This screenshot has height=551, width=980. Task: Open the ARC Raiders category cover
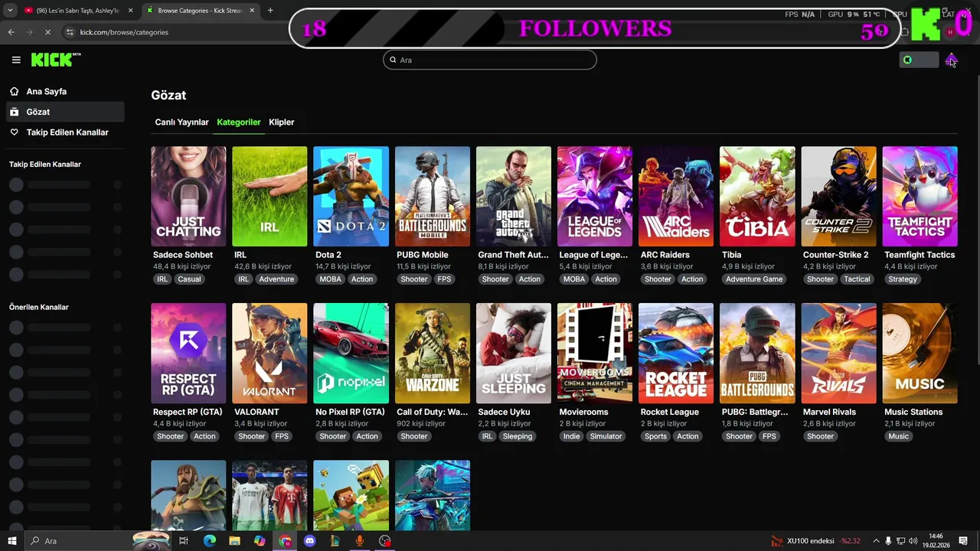click(x=676, y=197)
